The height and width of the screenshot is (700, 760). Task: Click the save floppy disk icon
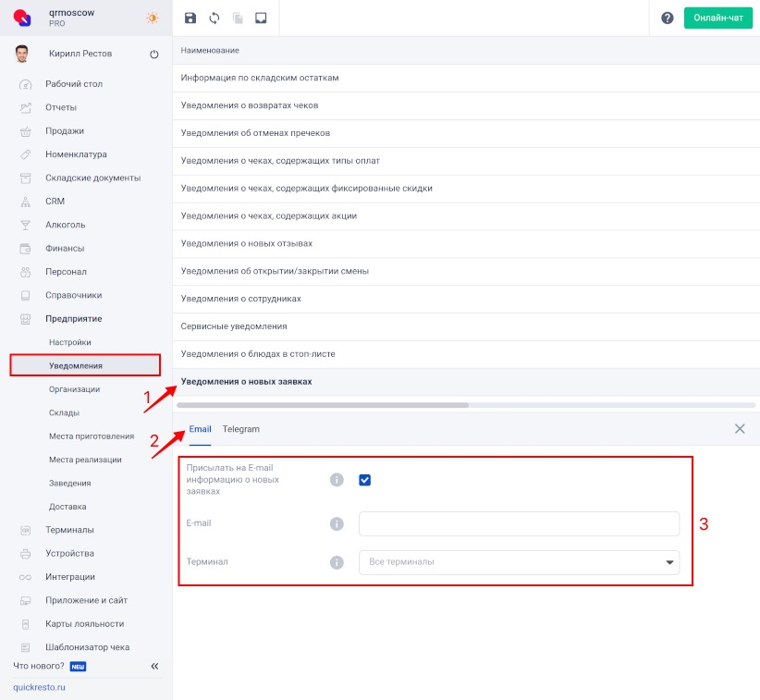point(190,18)
